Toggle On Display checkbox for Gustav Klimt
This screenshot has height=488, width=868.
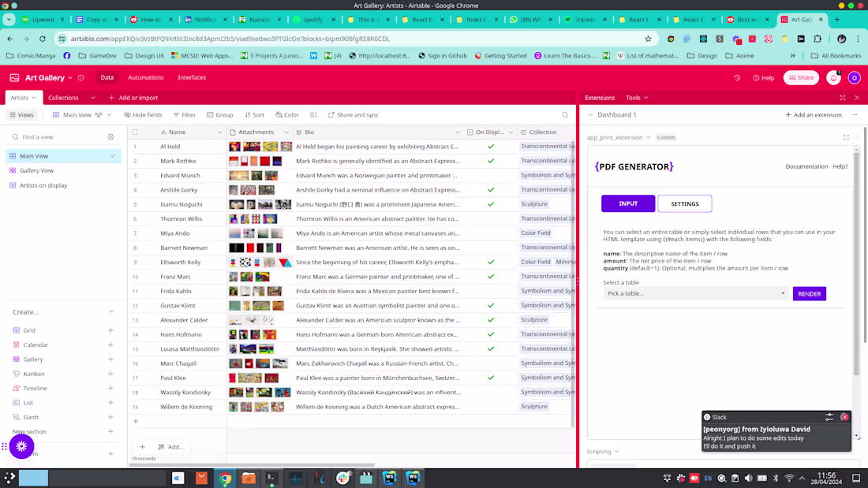coord(491,305)
